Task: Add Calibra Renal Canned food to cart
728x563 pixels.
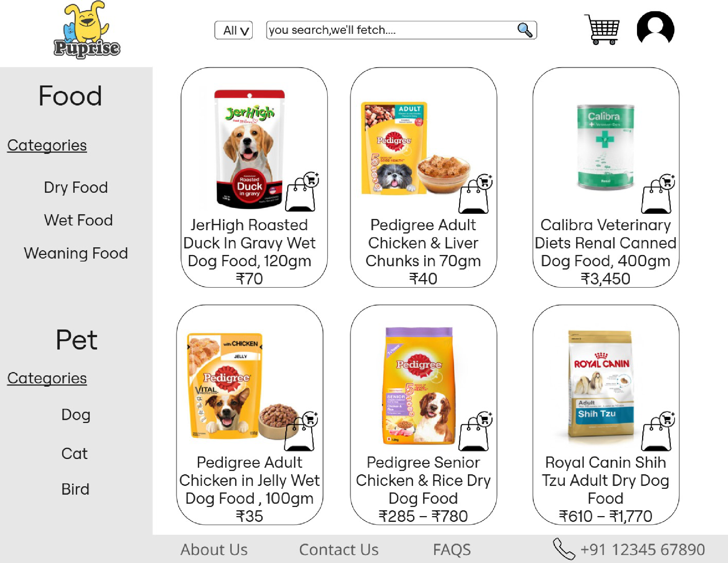Action: (x=658, y=195)
